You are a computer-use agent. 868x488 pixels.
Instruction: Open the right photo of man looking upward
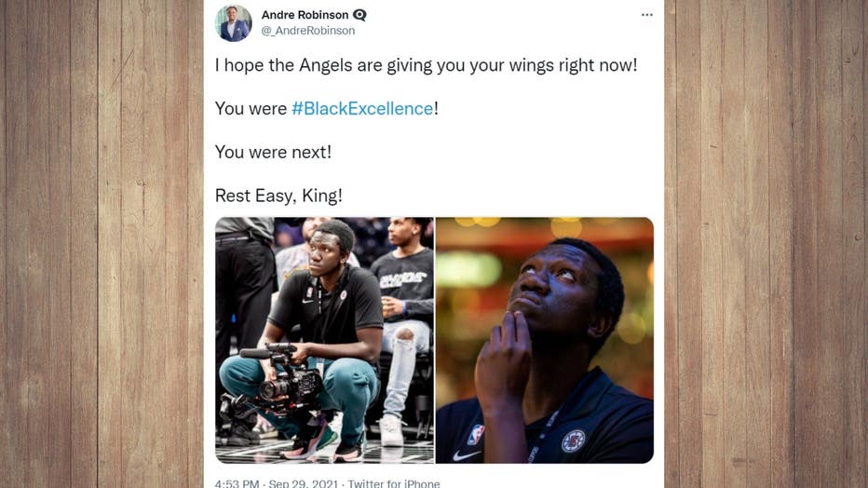click(545, 340)
